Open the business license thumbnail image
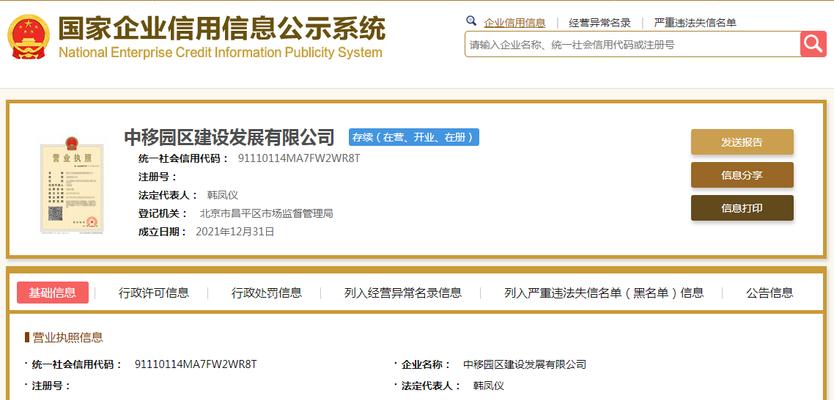 pos(72,184)
